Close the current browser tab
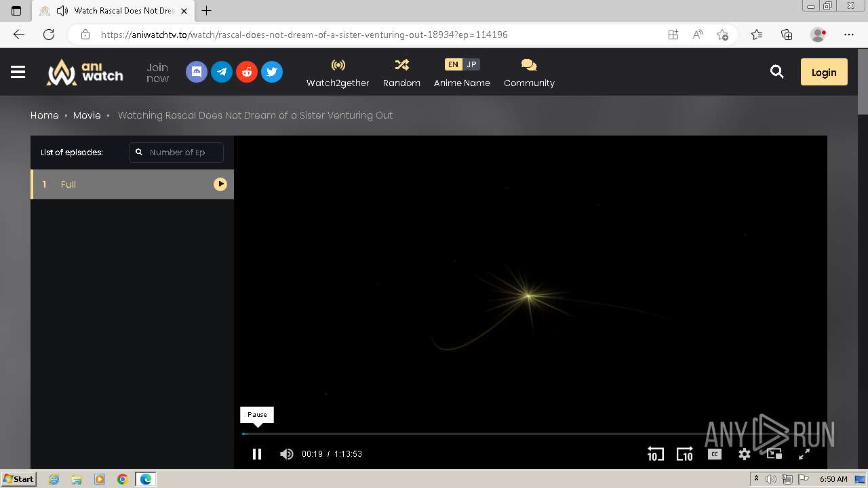Image resolution: width=868 pixels, height=488 pixels. [x=184, y=11]
